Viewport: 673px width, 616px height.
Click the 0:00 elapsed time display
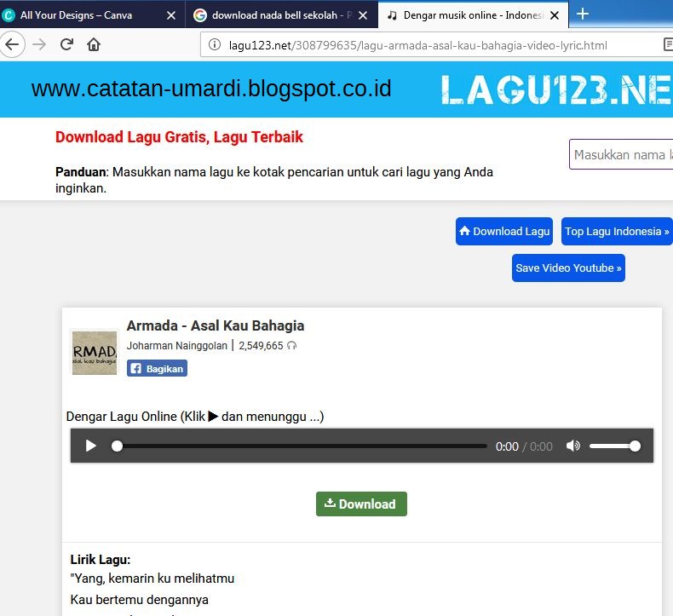coord(507,446)
